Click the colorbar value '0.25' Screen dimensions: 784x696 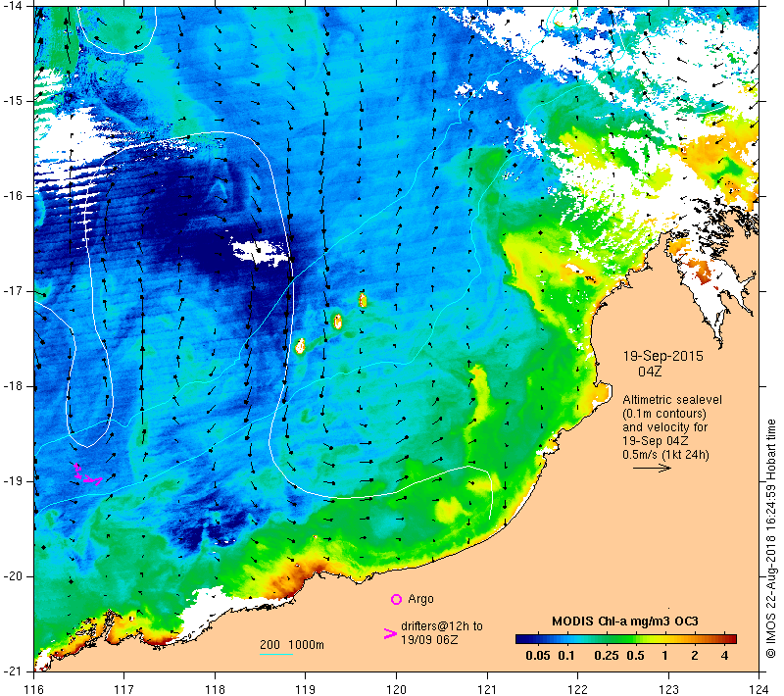[x=607, y=656]
